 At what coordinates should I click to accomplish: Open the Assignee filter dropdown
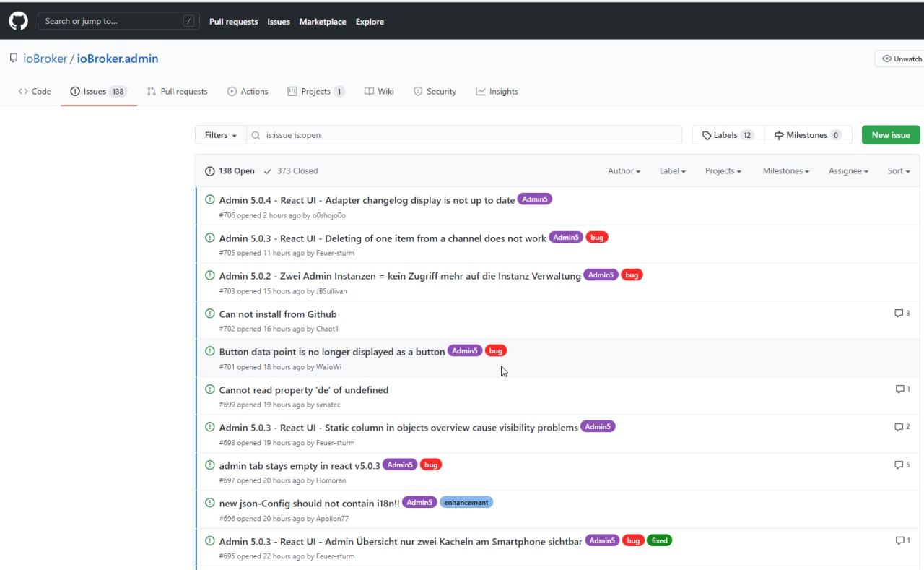(x=848, y=171)
